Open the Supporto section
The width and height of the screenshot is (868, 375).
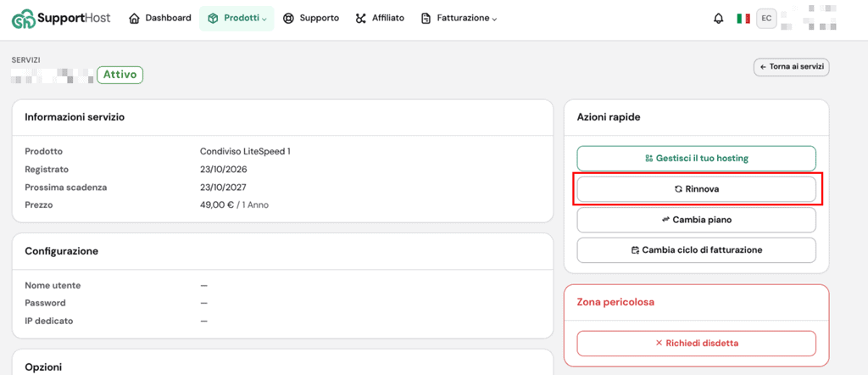point(311,19)
